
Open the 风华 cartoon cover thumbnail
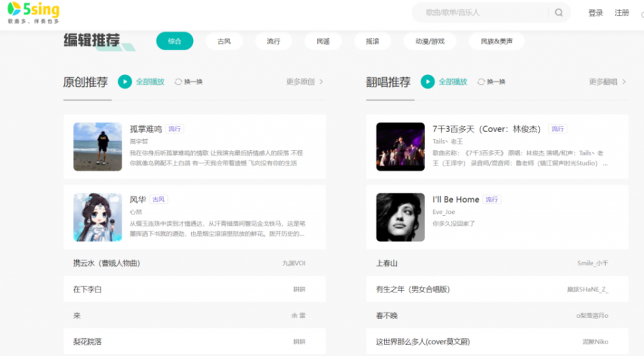pyautogui.click(x=97, y=217)
